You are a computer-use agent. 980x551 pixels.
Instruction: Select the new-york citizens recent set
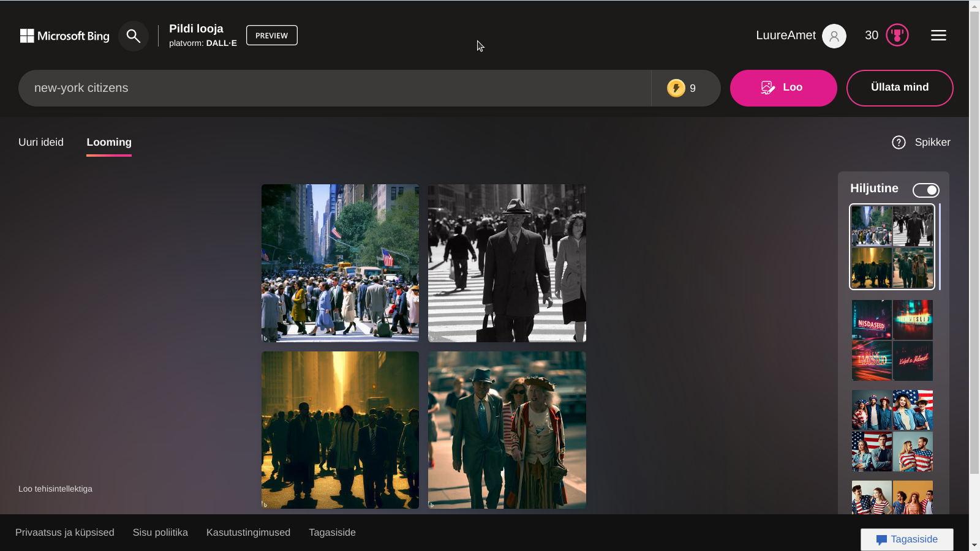pos(892,247)
